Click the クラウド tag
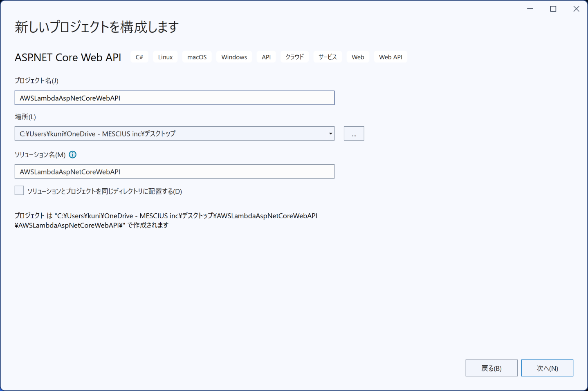The height and width of the screenshot is (391, 588). pos(295,57)
